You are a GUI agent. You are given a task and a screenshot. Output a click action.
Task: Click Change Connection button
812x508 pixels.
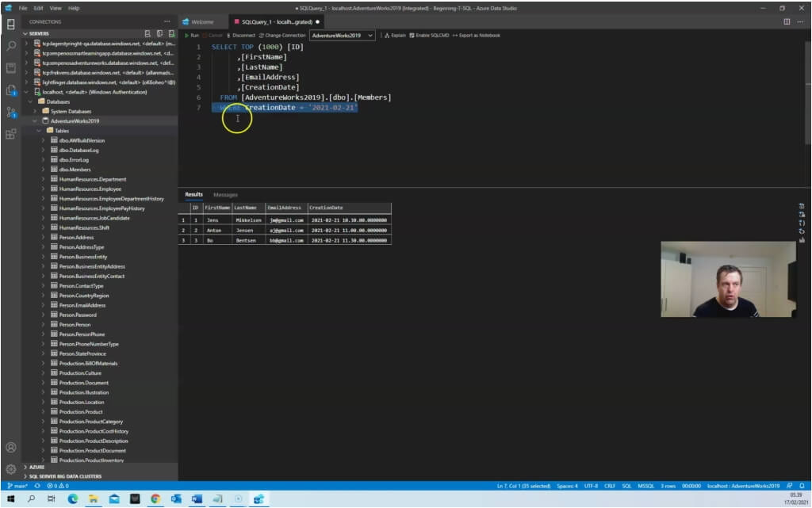pyautogui.click(x=282, y=36)
